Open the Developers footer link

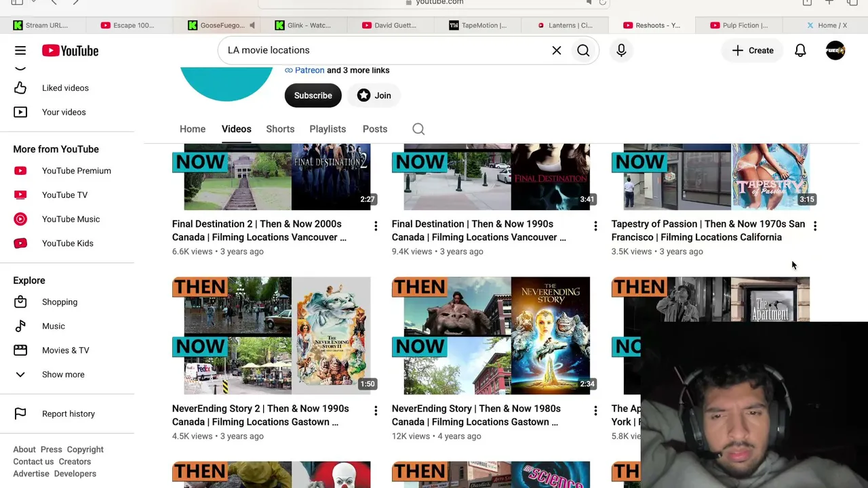(x=75, y=474)
